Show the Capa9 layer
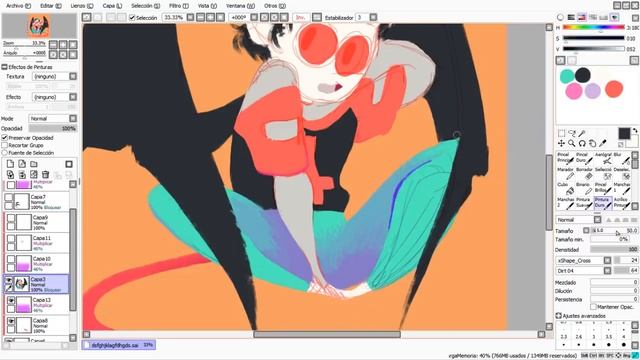 [x=11, y=218]
